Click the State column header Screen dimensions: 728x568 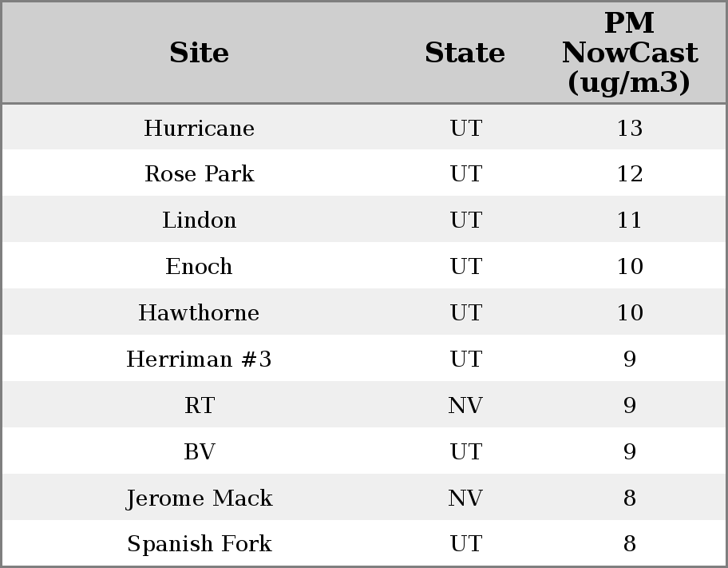pyautogui.click(x=465, y=53)
